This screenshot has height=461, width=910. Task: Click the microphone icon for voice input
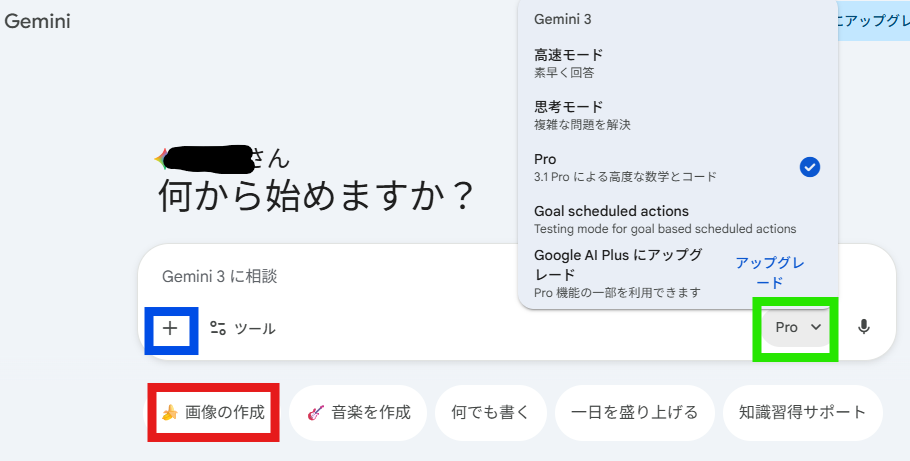pos(864,327)
